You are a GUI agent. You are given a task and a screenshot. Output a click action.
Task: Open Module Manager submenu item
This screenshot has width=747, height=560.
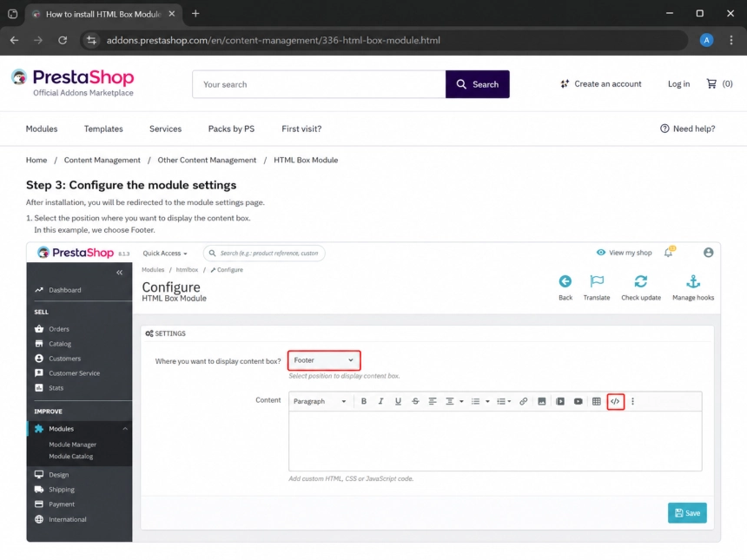pos(72,445)
